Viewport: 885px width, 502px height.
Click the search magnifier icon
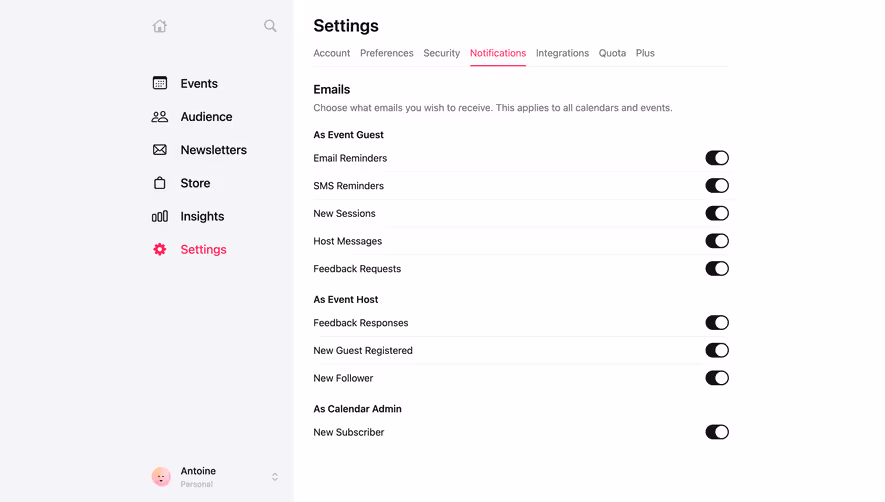(270, 26)
